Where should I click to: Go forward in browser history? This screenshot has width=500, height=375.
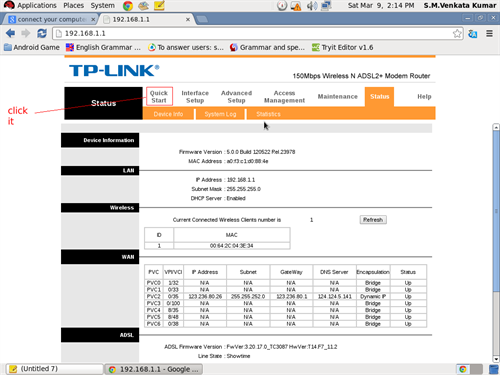[26, 33]
